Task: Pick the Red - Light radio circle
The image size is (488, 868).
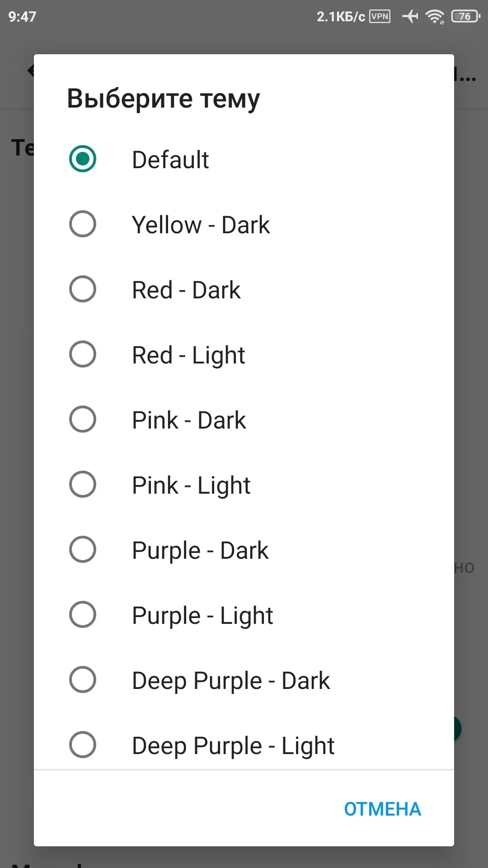Action: point(83,354)
